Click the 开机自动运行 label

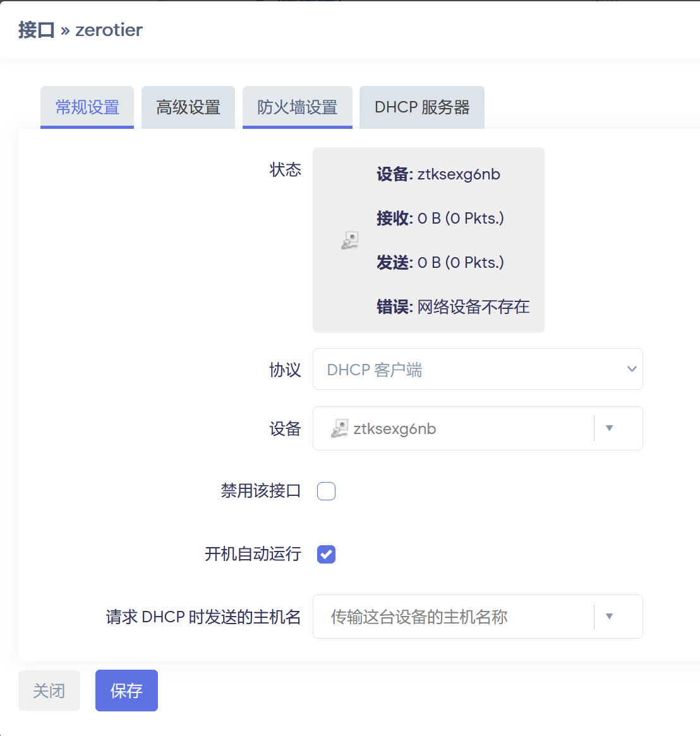pos(253,554)
